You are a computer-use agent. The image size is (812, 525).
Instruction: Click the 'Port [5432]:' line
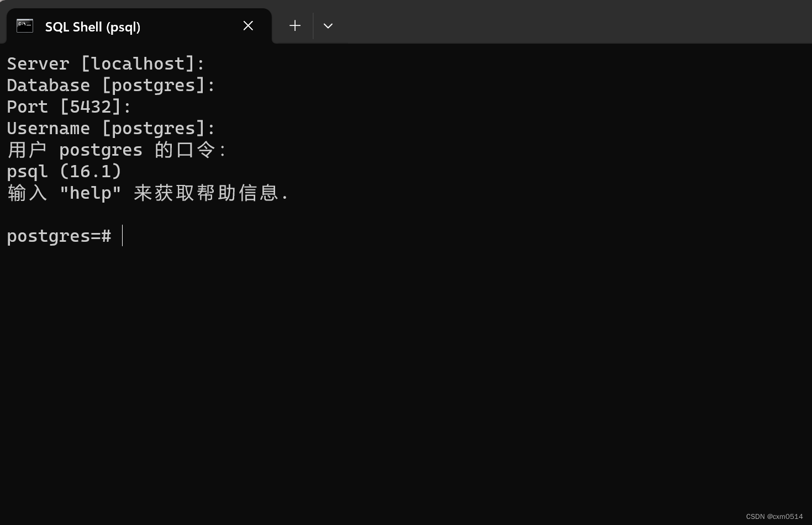tap(68, 106)
